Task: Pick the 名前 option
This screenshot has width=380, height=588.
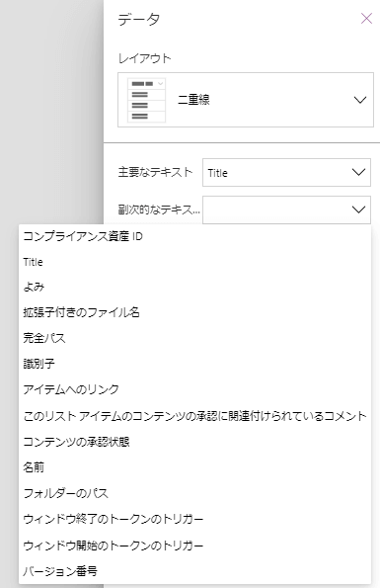Action: pos(194,467)
